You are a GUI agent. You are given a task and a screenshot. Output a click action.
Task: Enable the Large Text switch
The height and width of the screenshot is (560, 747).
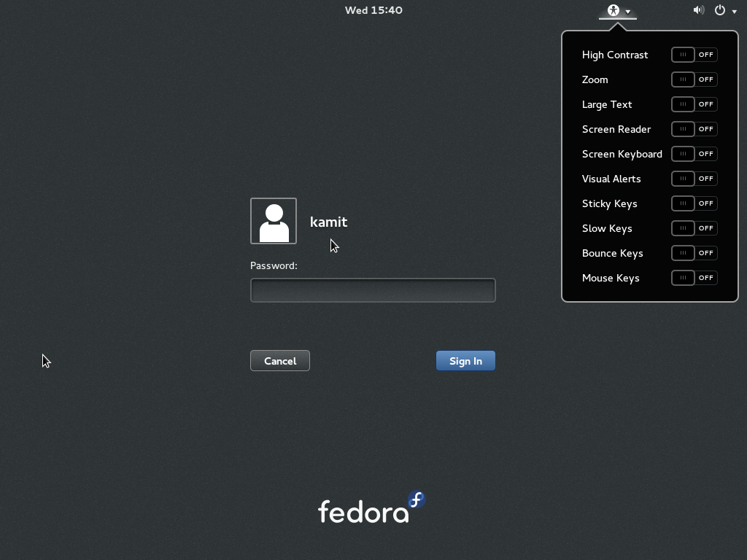pos(694,104)
